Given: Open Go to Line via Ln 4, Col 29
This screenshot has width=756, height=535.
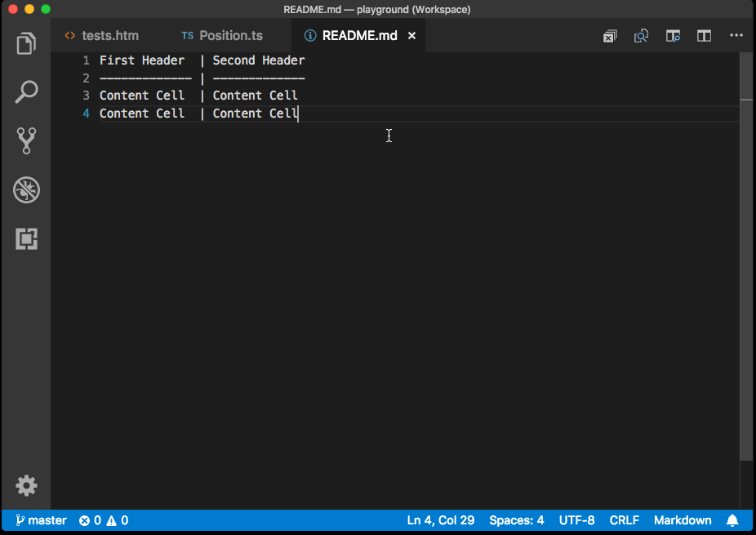Looking at the screenshot, I should click(440, 520).
